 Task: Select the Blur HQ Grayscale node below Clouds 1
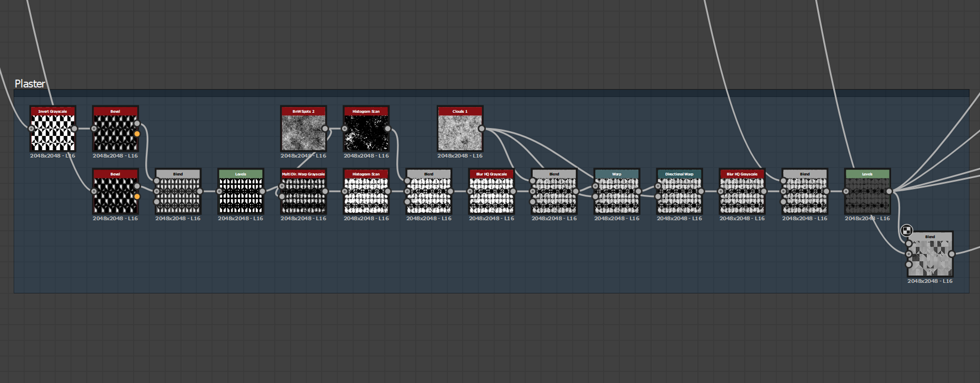492,192
